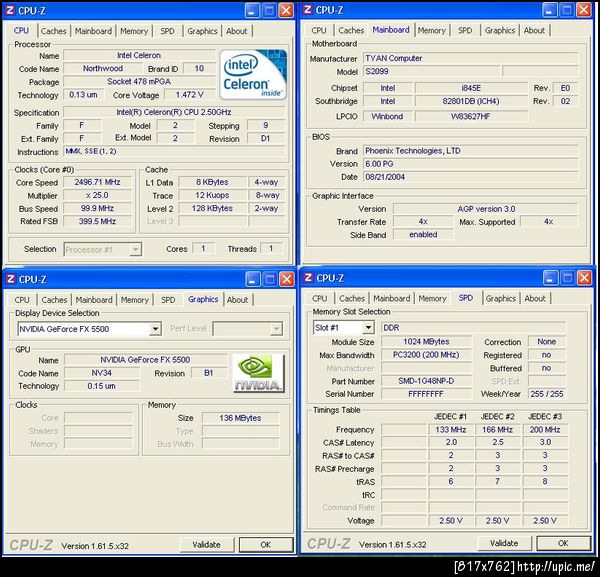600x577 pixels.
Task: Click CPU-Z app icon in Graphics window titlebar
Action: point(11,279)
